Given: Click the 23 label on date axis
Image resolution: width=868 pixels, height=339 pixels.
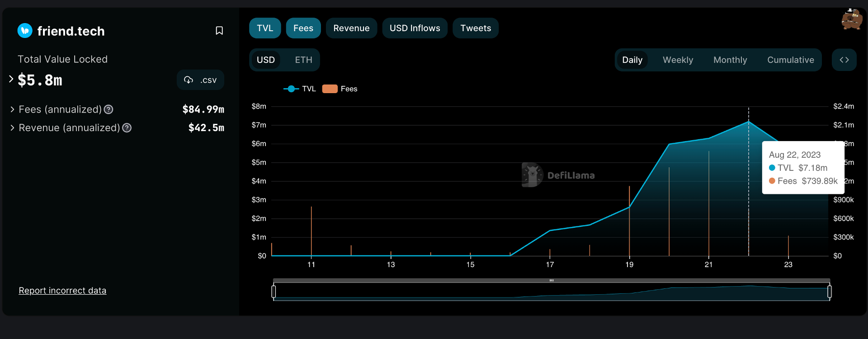Looking at the screenshot, I should 788,264.
